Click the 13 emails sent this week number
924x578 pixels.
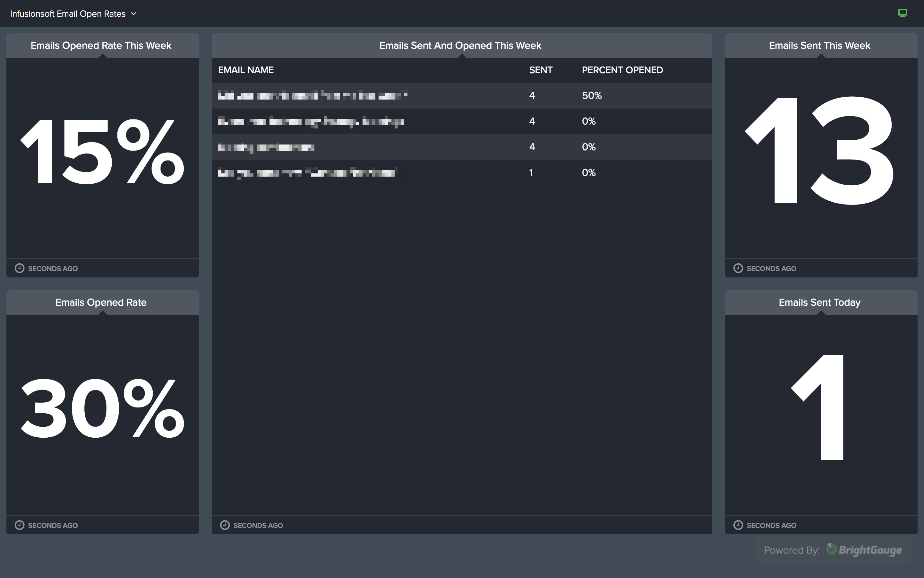click(x=819, y=151)
